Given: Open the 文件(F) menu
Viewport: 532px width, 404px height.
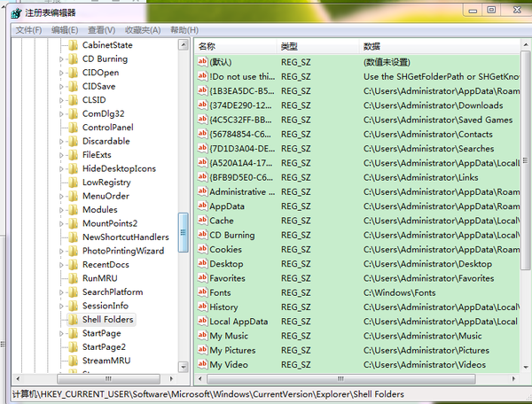Looking at the screenshot, I should tap(28, 30).
